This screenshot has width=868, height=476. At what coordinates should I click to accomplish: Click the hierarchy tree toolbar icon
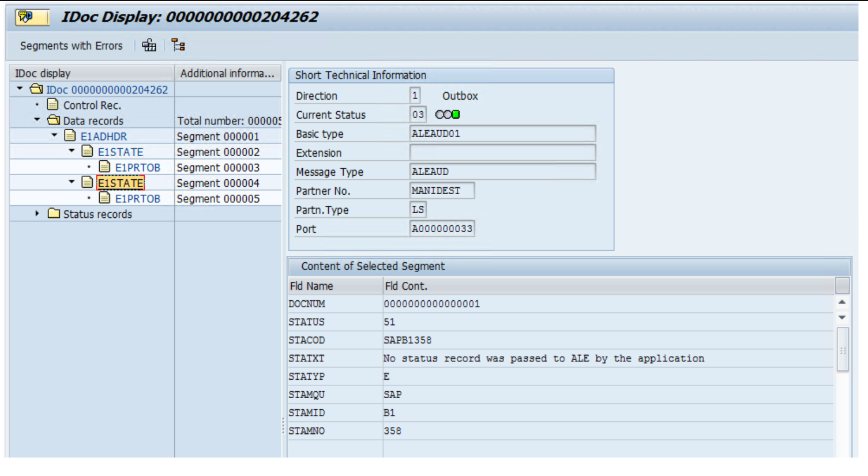pos(178,46)
